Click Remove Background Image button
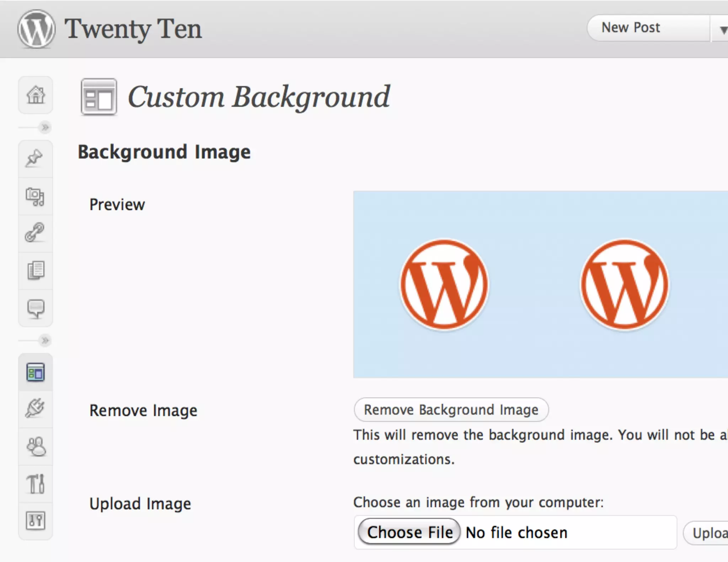 (x=451, y=410)
